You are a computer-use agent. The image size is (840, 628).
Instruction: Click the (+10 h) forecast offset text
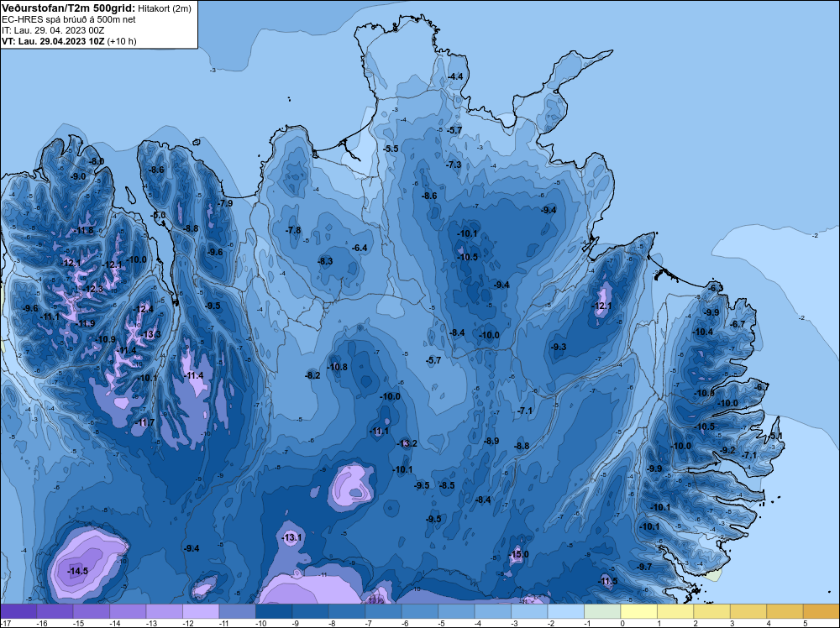coord(122,41)
